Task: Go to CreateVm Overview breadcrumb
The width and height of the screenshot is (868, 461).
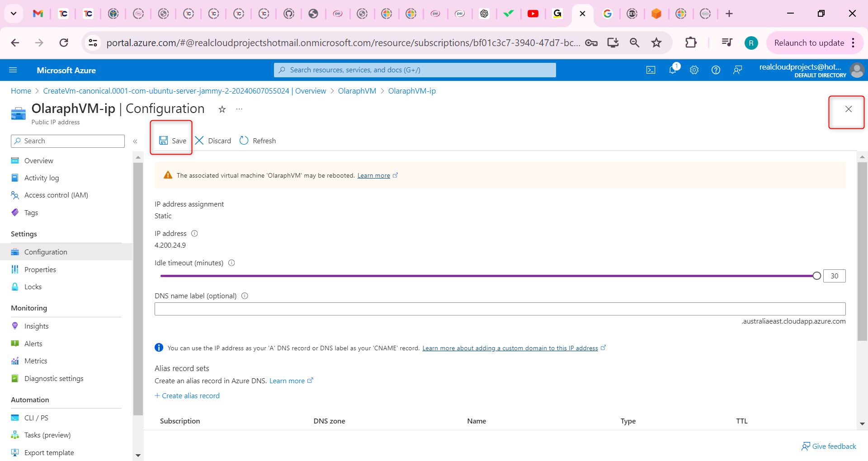Action: point(184,91)
